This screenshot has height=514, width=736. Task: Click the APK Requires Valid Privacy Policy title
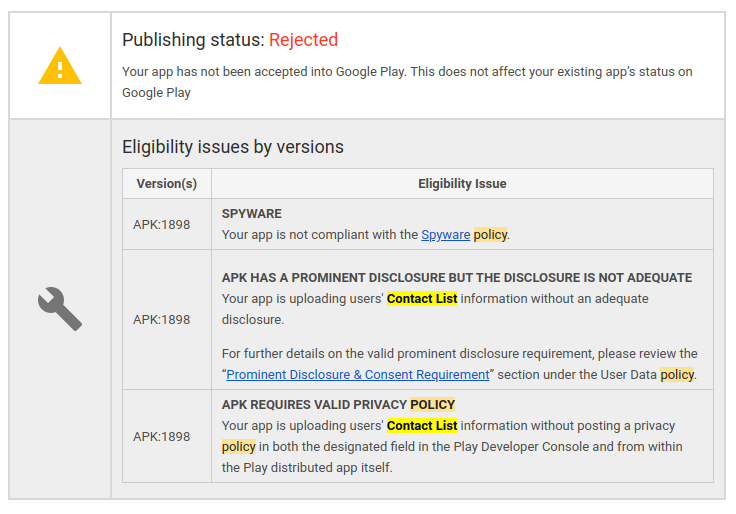point(338,405)
